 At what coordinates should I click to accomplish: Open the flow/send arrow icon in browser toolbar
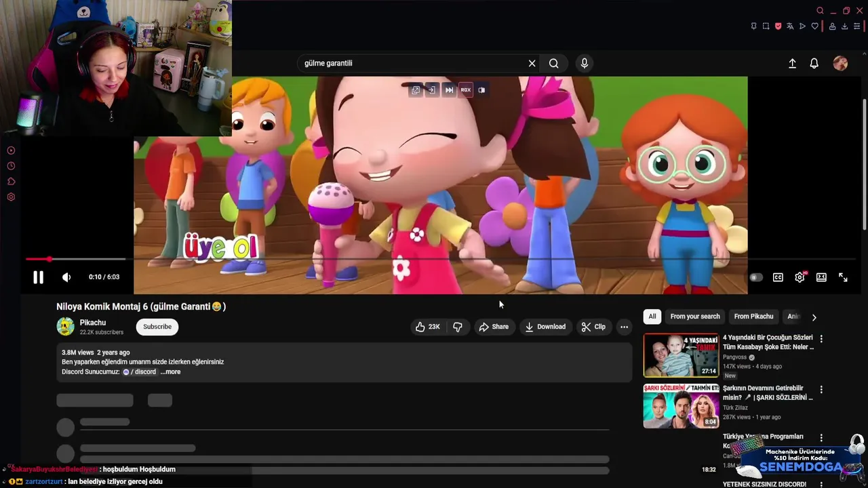pyautogui.click(x=802, y=26)
